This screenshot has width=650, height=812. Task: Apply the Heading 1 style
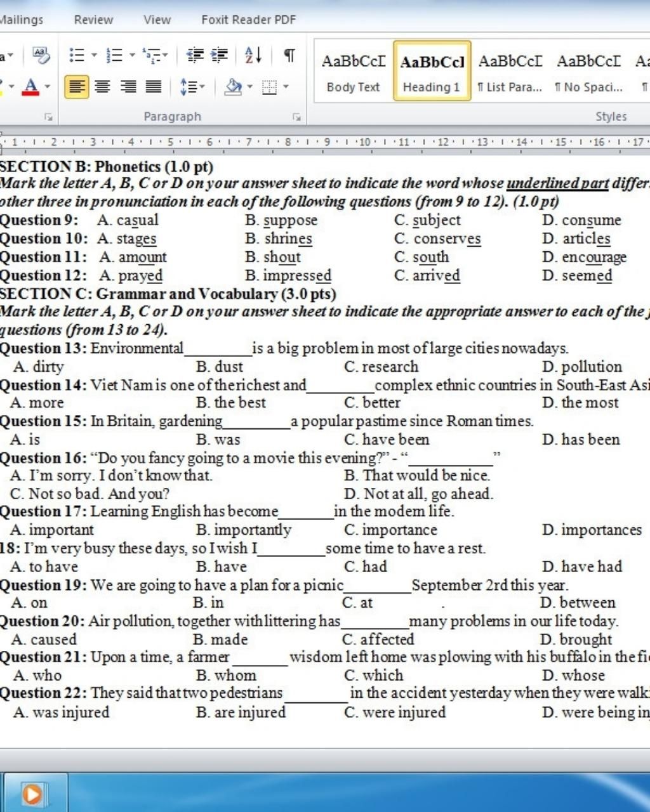432,71
